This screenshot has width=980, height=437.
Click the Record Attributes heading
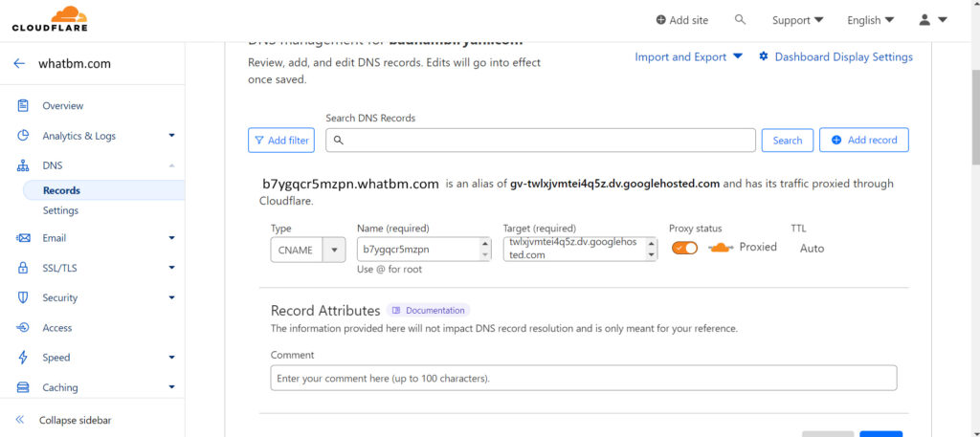point(325,310)
